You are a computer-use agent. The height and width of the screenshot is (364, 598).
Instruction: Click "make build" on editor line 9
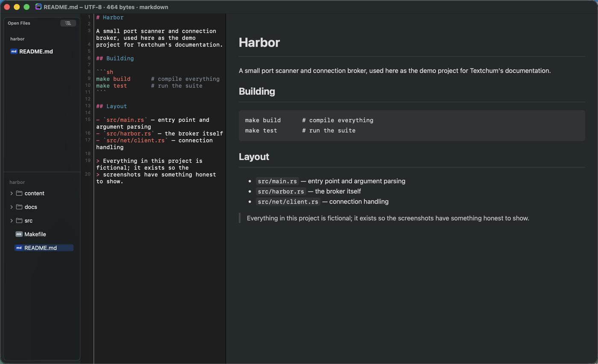[x=113, y=79]
